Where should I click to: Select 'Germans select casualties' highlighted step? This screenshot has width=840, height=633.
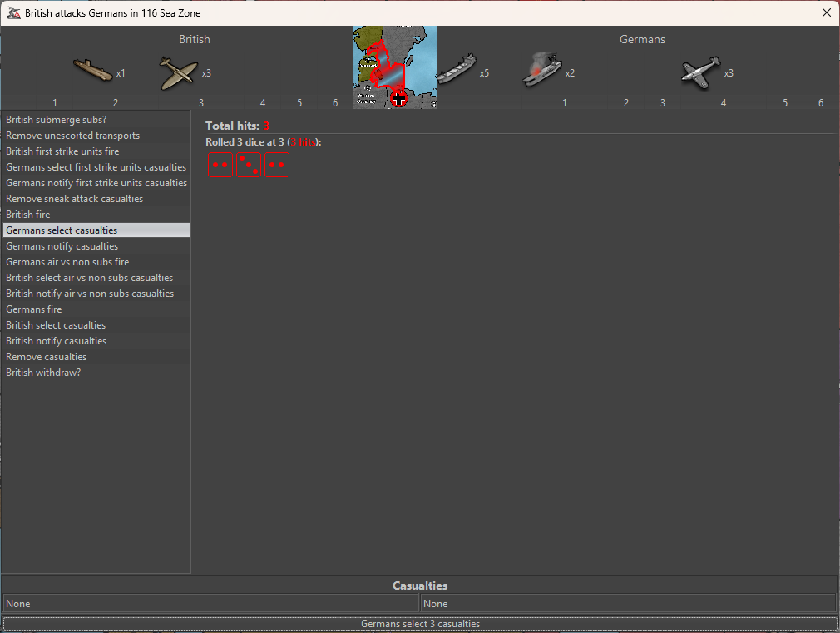tap(62, 230)
